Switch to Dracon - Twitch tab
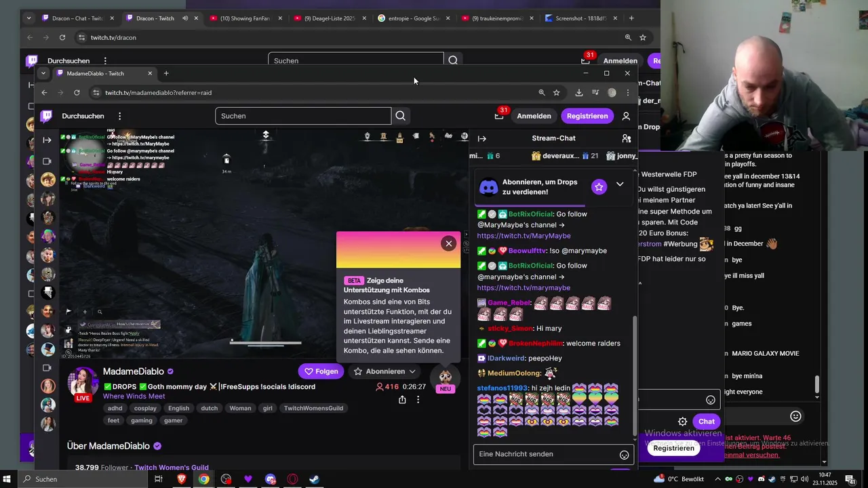868x488 pixels. click(155, 18)
